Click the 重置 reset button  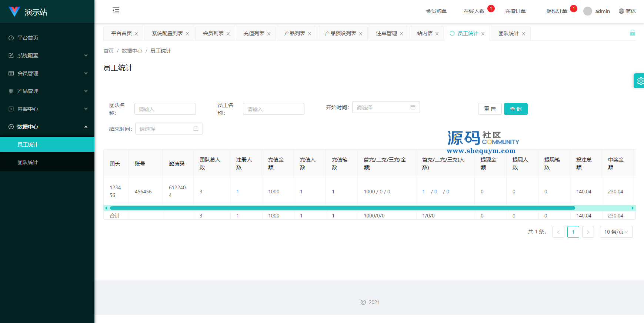click(x=490, y=109)
